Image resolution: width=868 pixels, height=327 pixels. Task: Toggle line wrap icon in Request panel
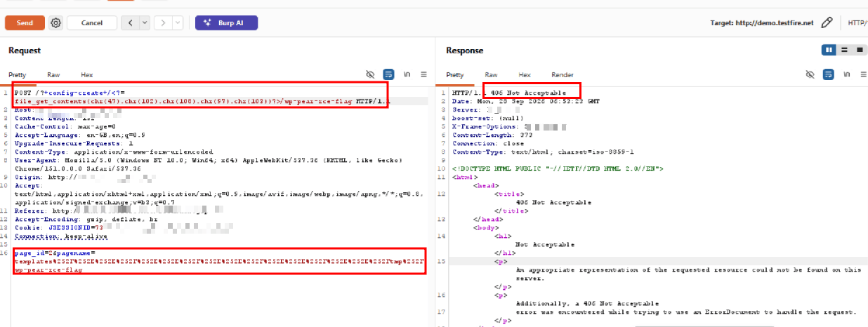click(388, 74)
